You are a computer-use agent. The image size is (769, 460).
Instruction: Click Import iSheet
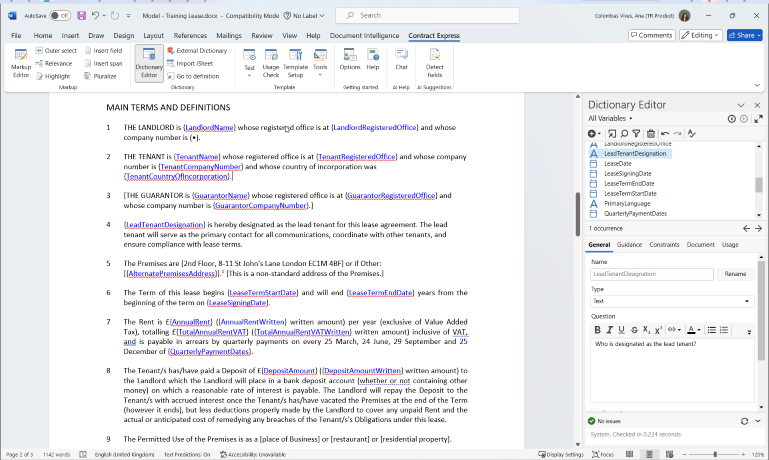pos(195,63)
